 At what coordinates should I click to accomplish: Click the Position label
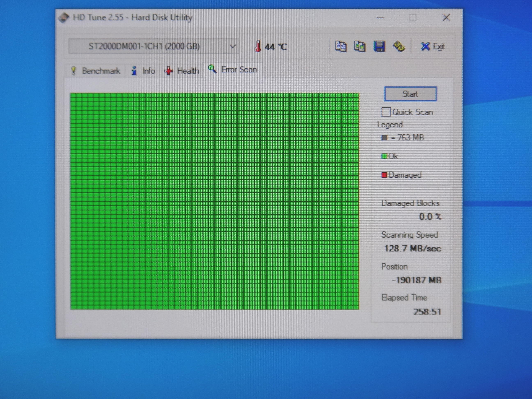[394, 266]
